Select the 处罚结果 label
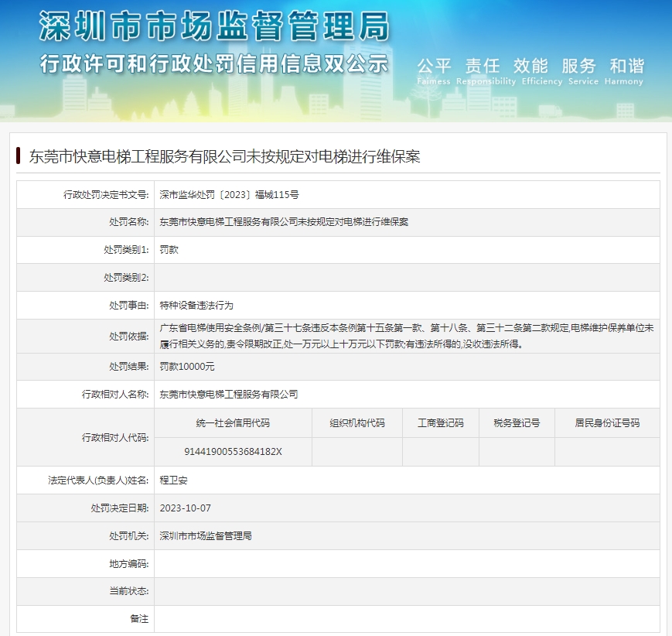Screen dimensions: 672x636 click(x=129, y=367)
